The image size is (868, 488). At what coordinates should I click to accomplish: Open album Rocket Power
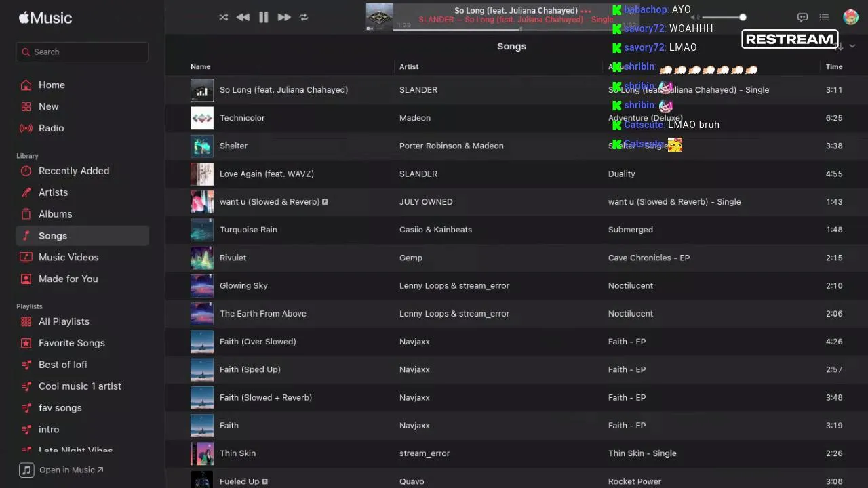(635, 481)
